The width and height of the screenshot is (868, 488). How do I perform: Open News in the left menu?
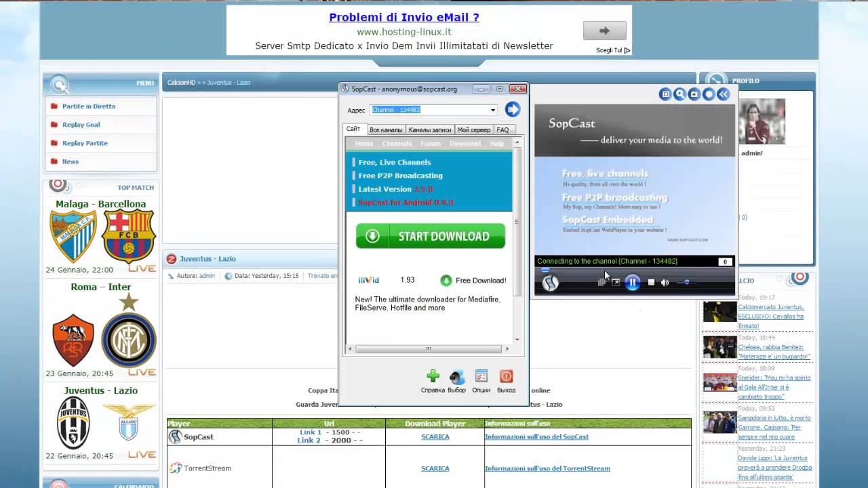coord(71,161)
